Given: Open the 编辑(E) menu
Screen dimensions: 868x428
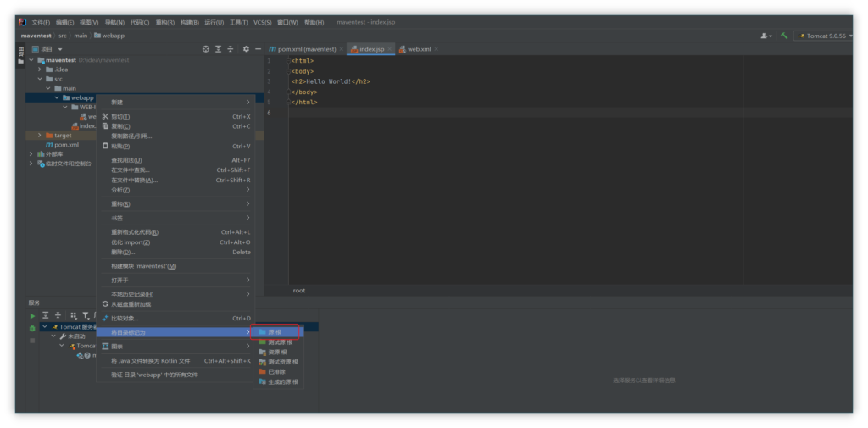Looking at the screenshot, I should [64, 23].
